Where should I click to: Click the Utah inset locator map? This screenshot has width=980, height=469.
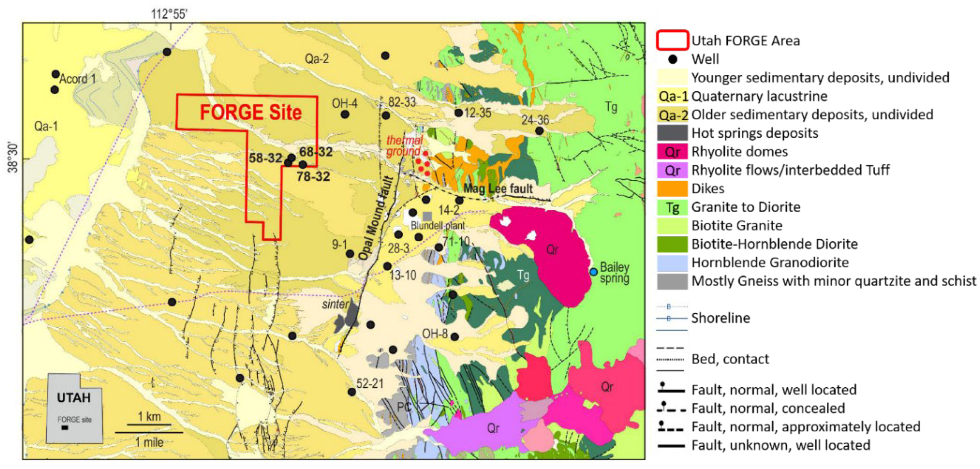[x=74, y=409]
